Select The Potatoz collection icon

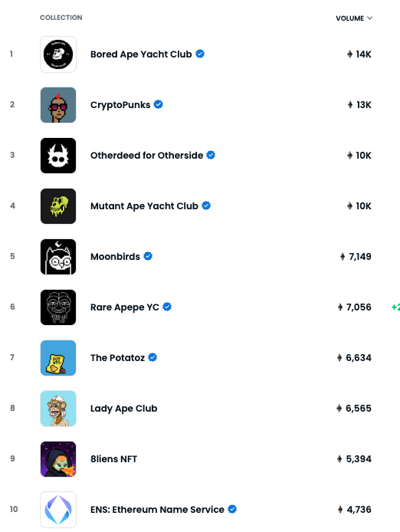coord(58,358)
